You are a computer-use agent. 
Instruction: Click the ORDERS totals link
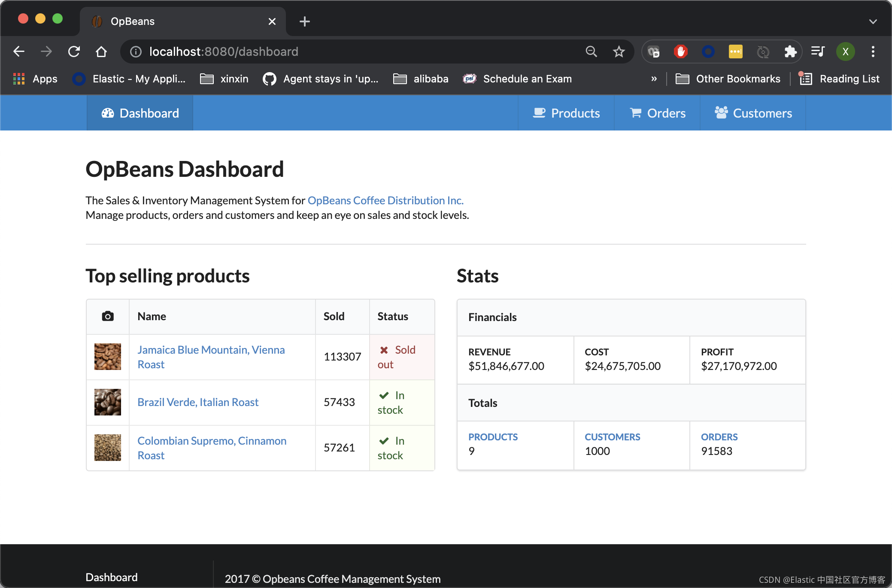719,437
